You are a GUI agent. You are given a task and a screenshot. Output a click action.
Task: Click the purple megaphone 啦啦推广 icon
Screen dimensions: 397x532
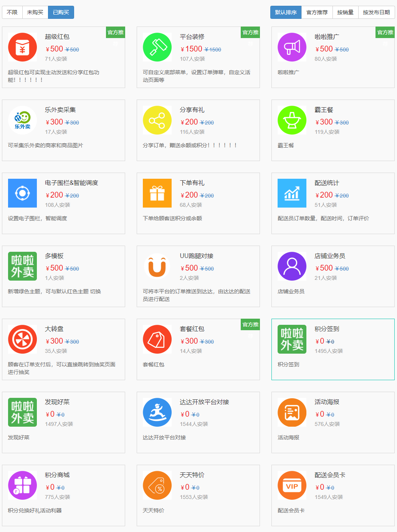coord(292,47)
